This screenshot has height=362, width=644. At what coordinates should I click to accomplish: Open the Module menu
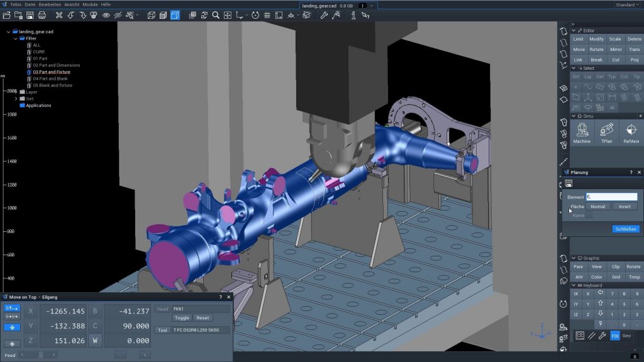click(91, 4)
